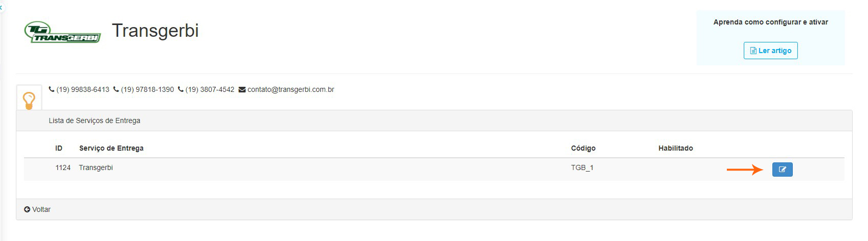Click the Habilitado column header
Viewport: 868px width, 241px height.
(675, 148)
